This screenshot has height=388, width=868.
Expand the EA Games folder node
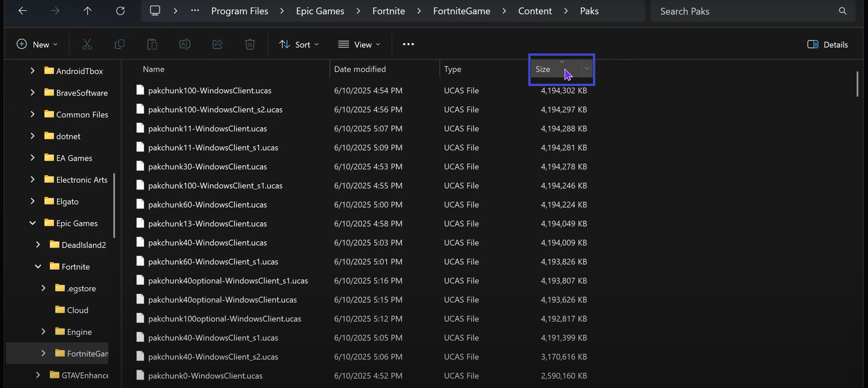point(33,158)
